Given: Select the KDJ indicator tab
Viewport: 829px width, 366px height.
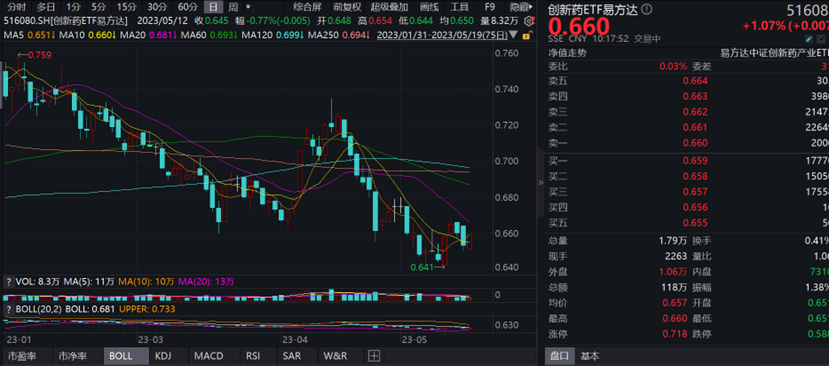Looking at the screenshot, I should click(163, 356).
